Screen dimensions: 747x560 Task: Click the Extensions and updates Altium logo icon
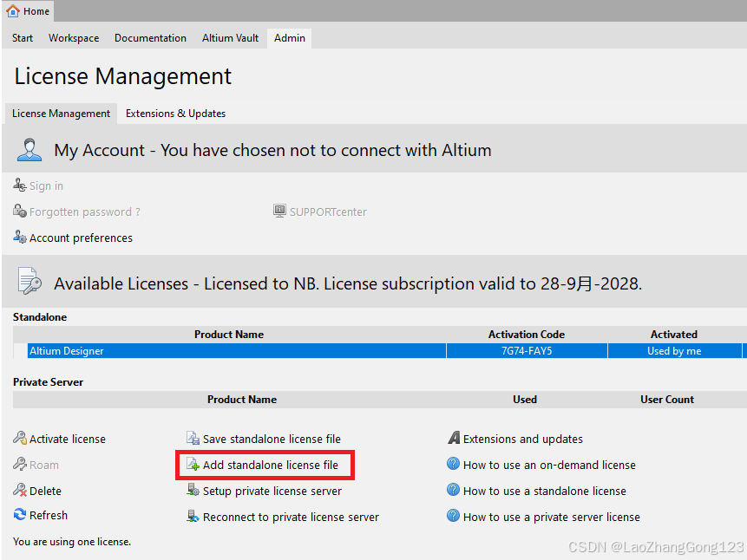tap(454, 438)
